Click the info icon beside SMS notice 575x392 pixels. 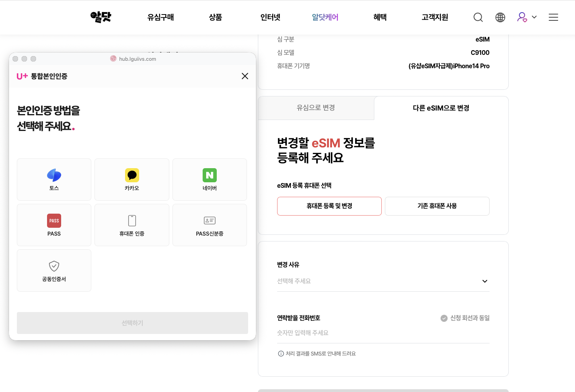[x=281, y=354]
